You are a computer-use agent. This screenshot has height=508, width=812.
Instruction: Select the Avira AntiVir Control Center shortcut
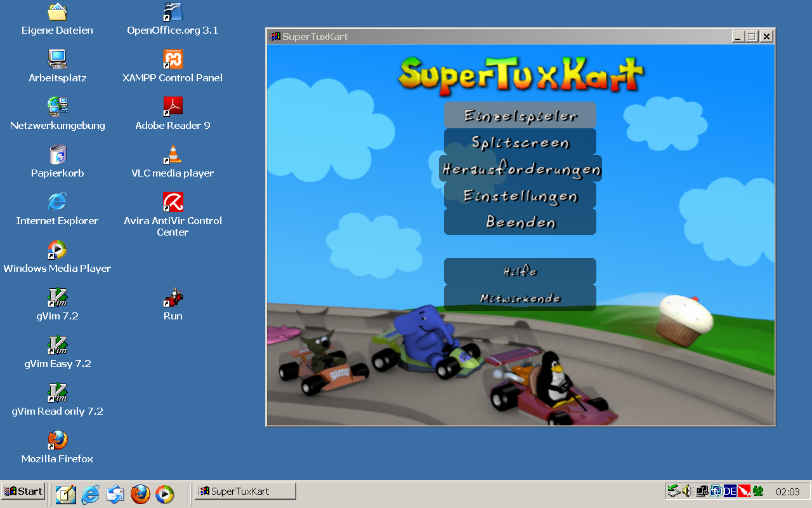pyautogui.click(x=173, y=215)
